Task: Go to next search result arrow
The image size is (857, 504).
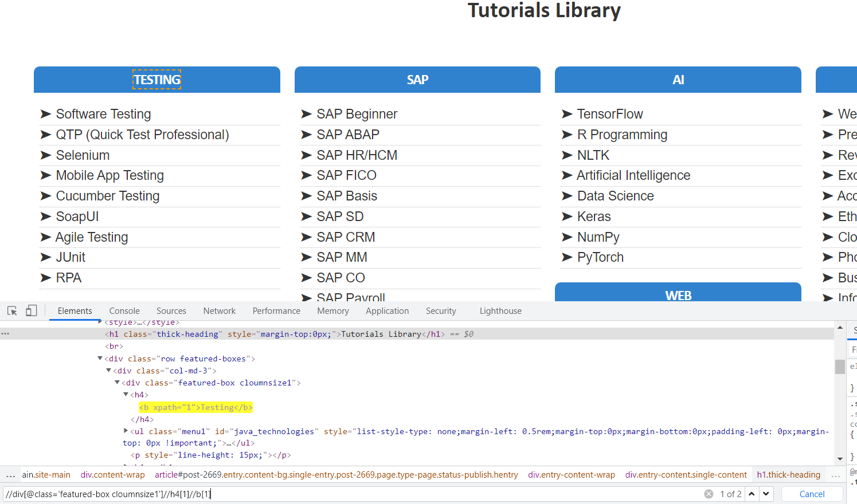Action: coord(766,494)
